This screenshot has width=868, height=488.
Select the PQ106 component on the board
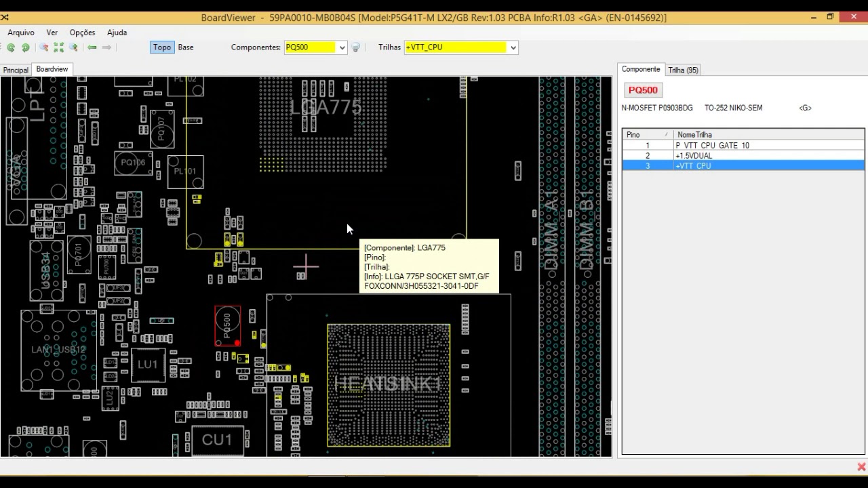[134, 163]
